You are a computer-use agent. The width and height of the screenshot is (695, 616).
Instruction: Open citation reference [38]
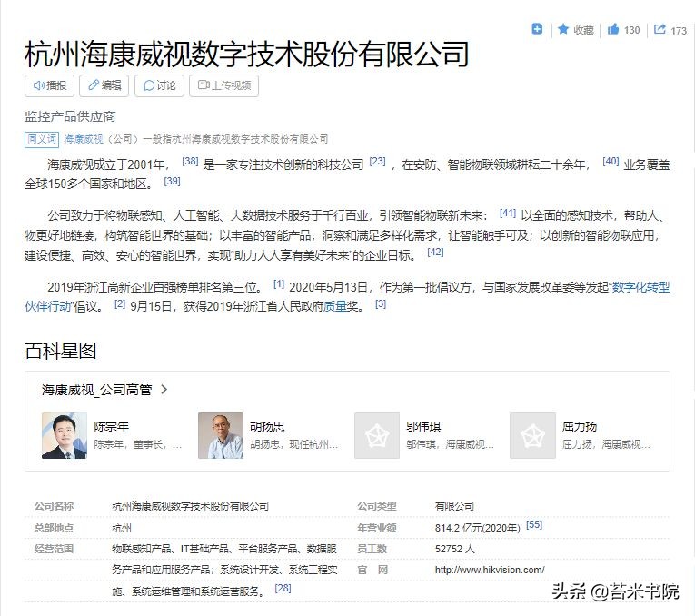[x=190, y=162]
